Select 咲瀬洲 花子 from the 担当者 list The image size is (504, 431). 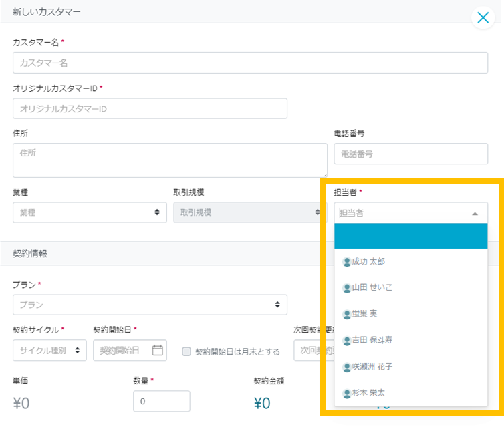(x=411, y=367)
